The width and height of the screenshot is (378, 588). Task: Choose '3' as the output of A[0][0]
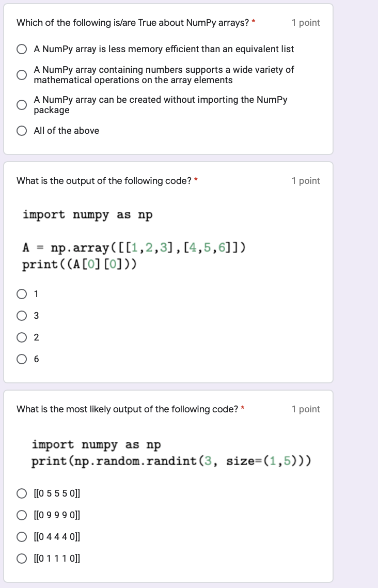pos(21,316)
